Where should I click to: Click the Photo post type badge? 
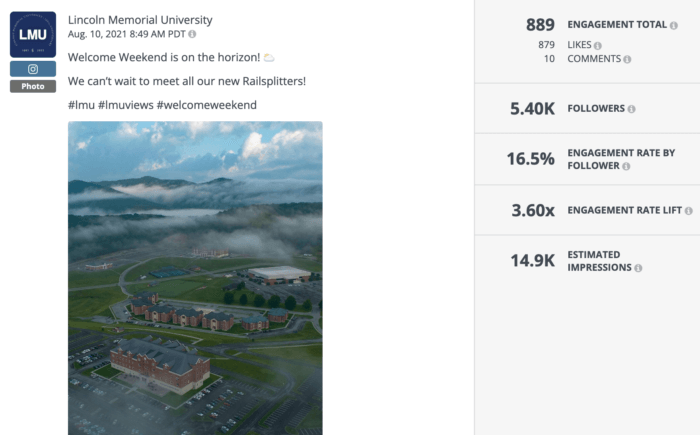(33, 86)
